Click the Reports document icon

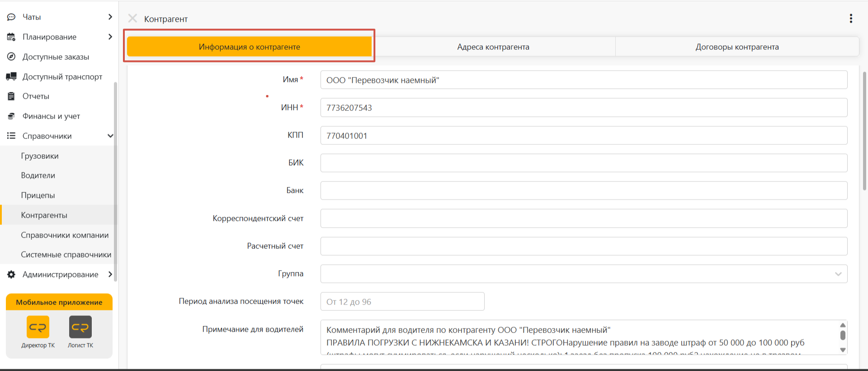pyautogui.click(x=11, y=96)
